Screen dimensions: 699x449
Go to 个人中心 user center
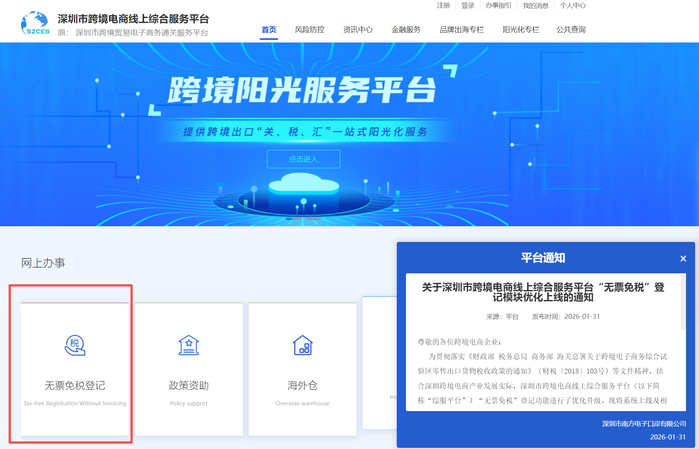pyautogui.click(x=573, y=6)
